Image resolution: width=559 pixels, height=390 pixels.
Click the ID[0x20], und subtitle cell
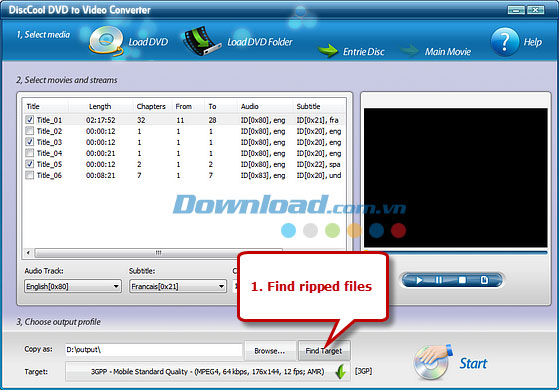click(x=319, y=175)
